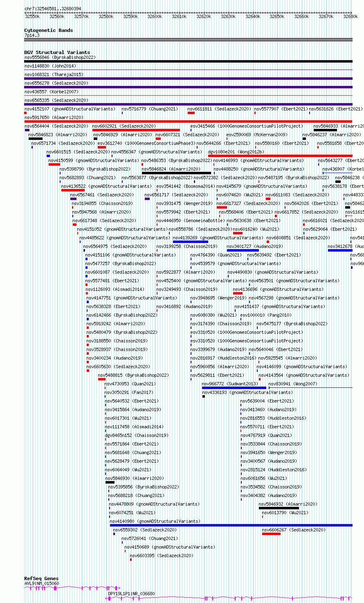Click variant nsv3541442 (Boomsma2014)
364x603 pixels.
click(x=186, y=186)
